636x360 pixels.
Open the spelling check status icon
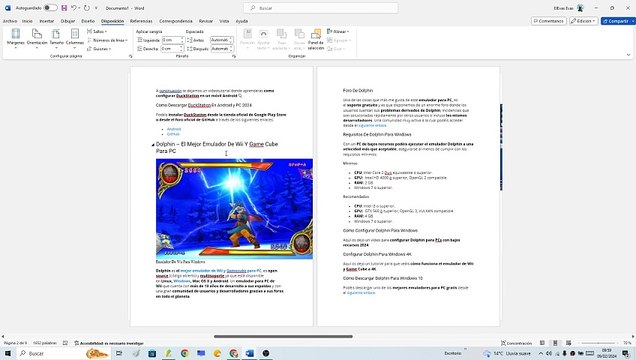pos(65,343)
